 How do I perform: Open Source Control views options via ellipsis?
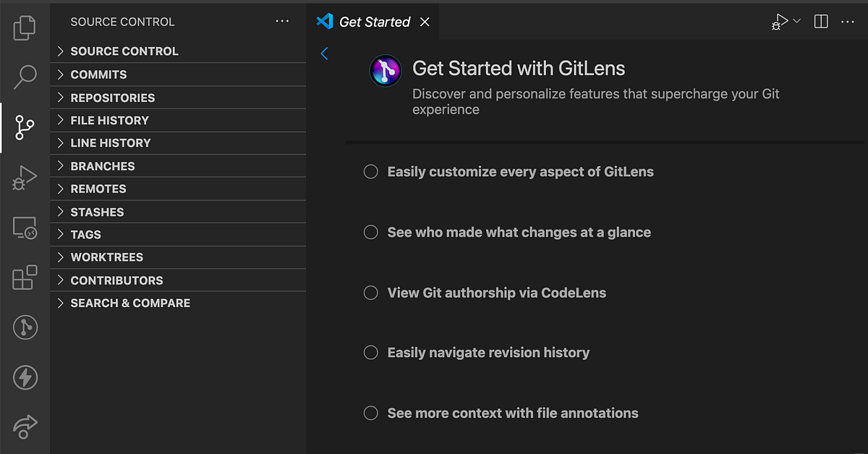point(282,21)
